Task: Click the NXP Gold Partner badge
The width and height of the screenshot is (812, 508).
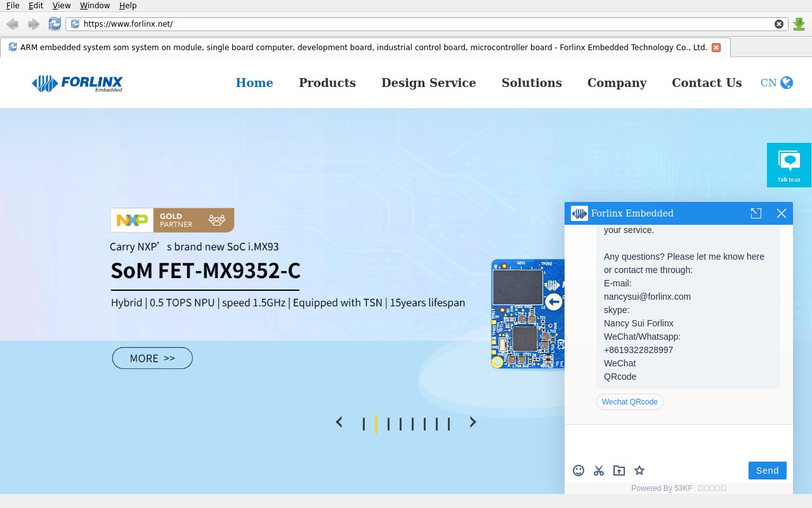Action: click(x=172, y=220)
